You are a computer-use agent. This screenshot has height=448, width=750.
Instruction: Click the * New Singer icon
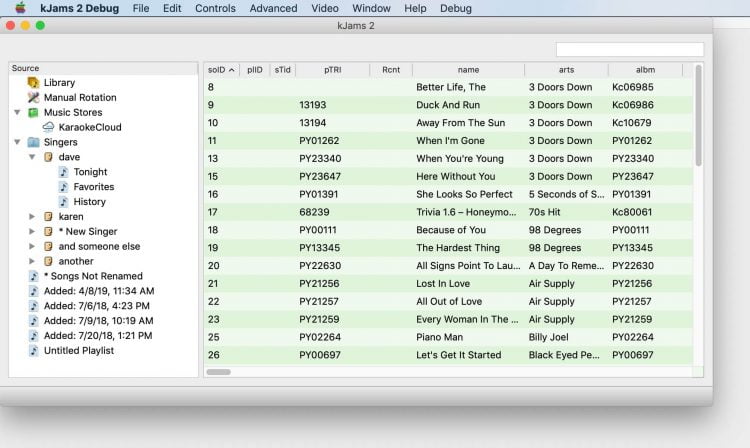click(x=48, y=231)
